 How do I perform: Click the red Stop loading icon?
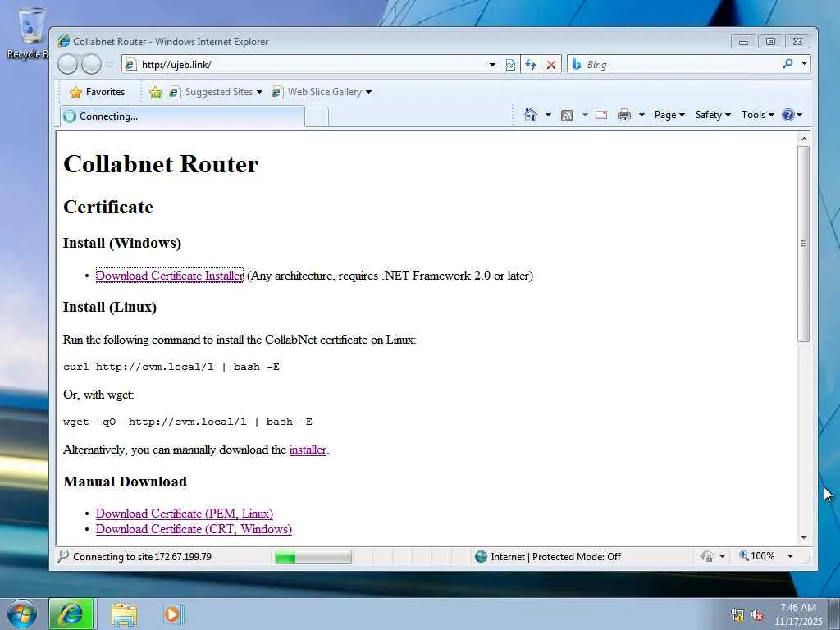tap(550, 65)
